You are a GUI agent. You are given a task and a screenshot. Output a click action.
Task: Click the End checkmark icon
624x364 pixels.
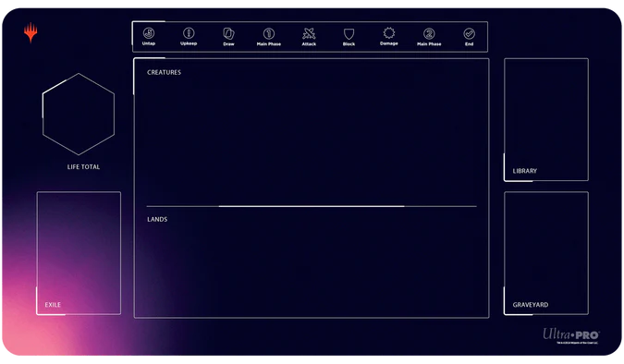(x=470, y=33)
